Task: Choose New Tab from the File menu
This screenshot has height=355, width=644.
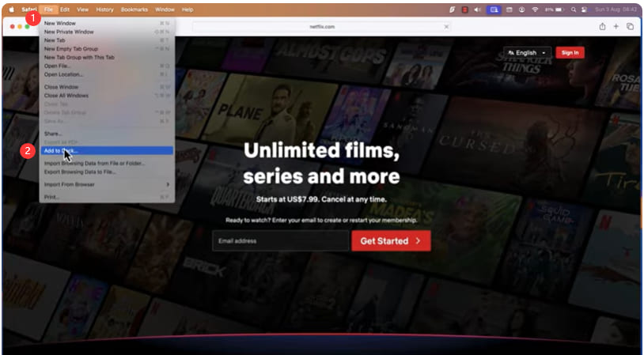Action: pyautogui.click(x=107, y=40)
